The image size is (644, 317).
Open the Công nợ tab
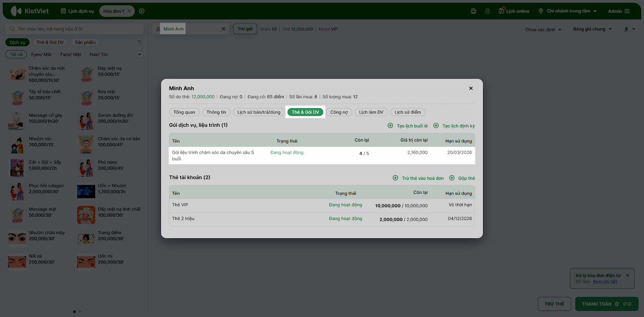point(339,112)
